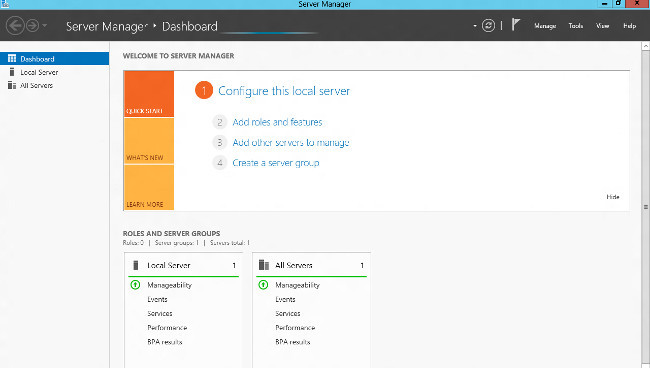This screenshot has width=650, height=368.
Task: Click the back navigation arrow icon
Action: point(15,26)
